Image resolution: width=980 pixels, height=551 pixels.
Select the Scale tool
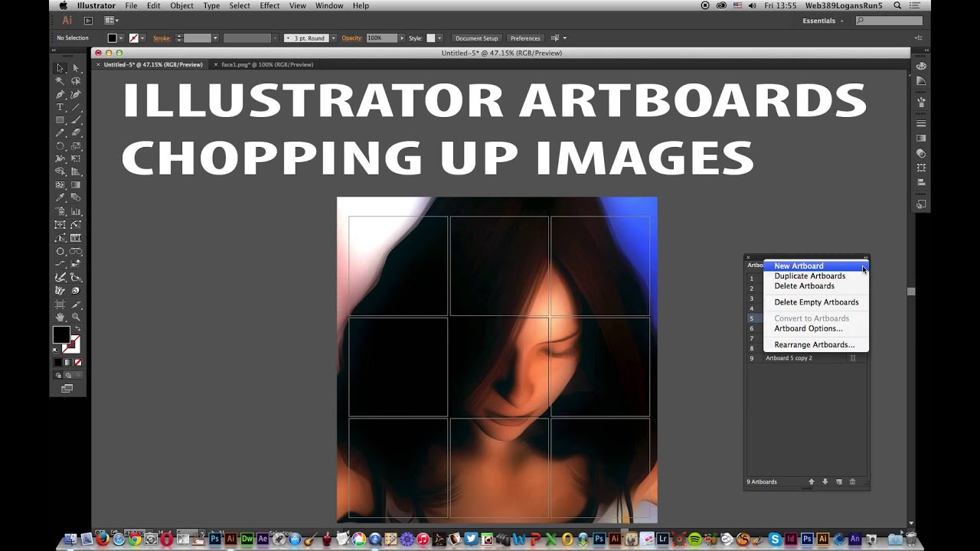[76, 146]
